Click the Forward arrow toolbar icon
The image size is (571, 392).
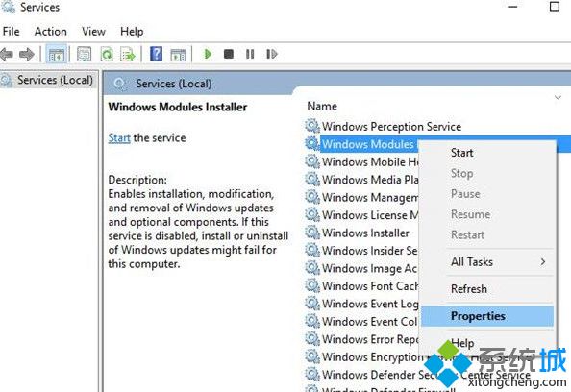pos(27,55)
